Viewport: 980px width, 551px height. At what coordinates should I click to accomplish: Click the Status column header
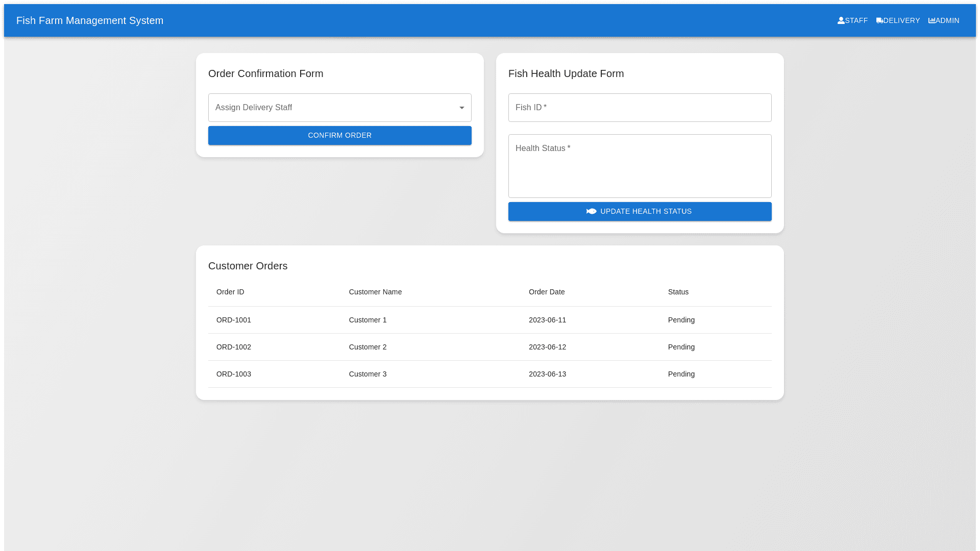coord(678,292)
